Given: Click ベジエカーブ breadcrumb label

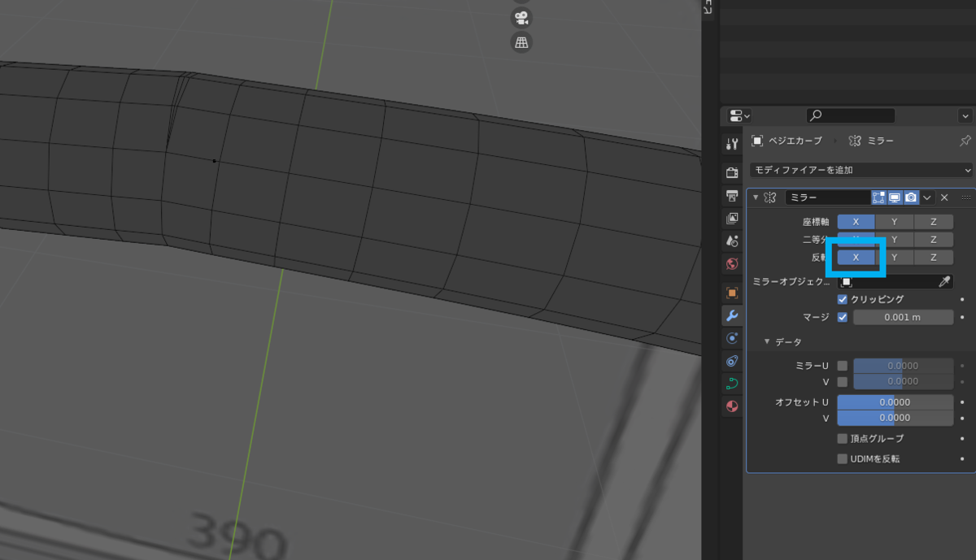Looking at the screenshot, I should pyautogui.click(x=795, y=141).
